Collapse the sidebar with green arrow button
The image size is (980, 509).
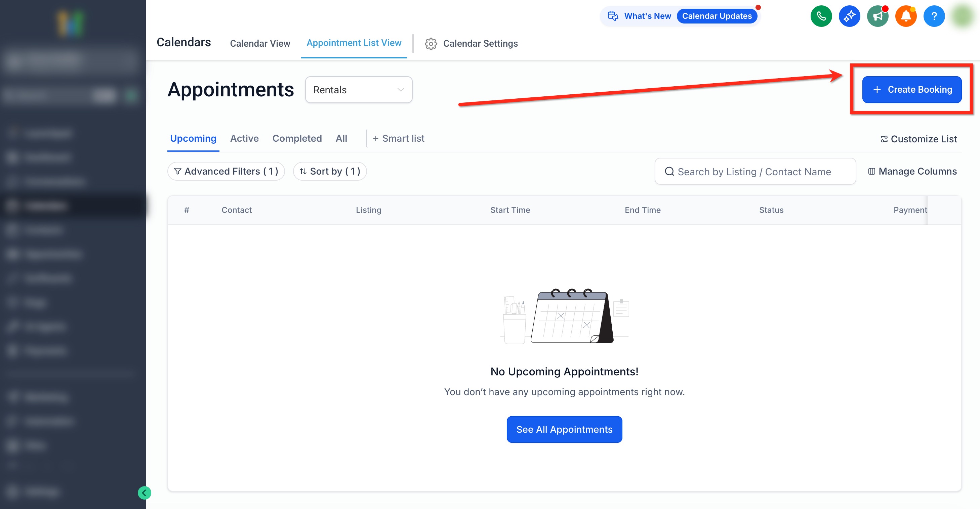[144, 493]
